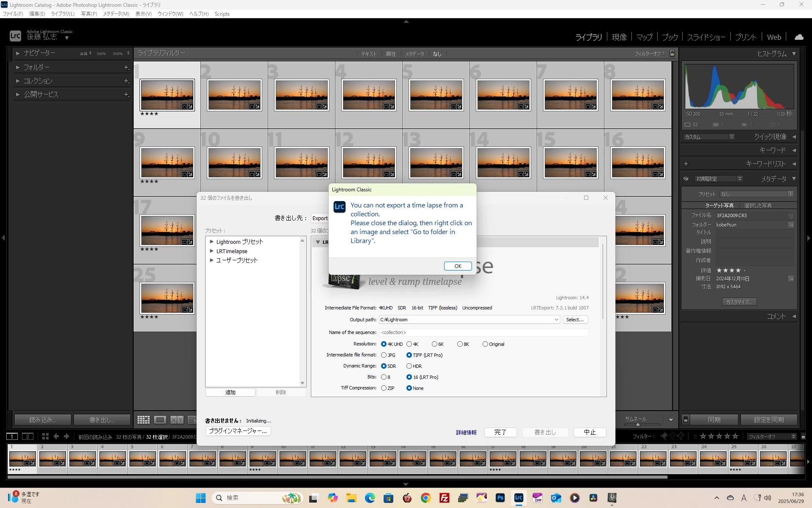
Task: Open the 現像 module tab
Action: pyautogui.click(x=619, y=37)
